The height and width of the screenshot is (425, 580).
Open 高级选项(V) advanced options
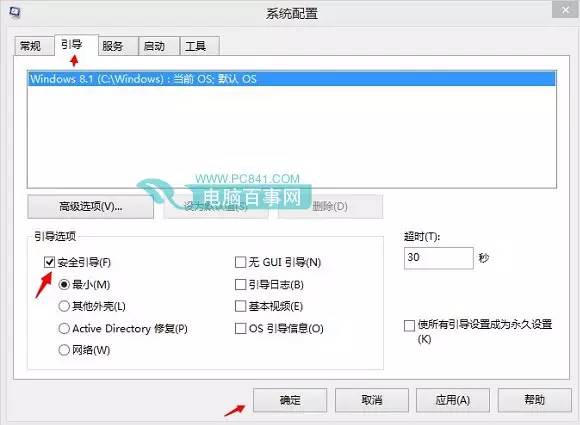pos(90,206)
